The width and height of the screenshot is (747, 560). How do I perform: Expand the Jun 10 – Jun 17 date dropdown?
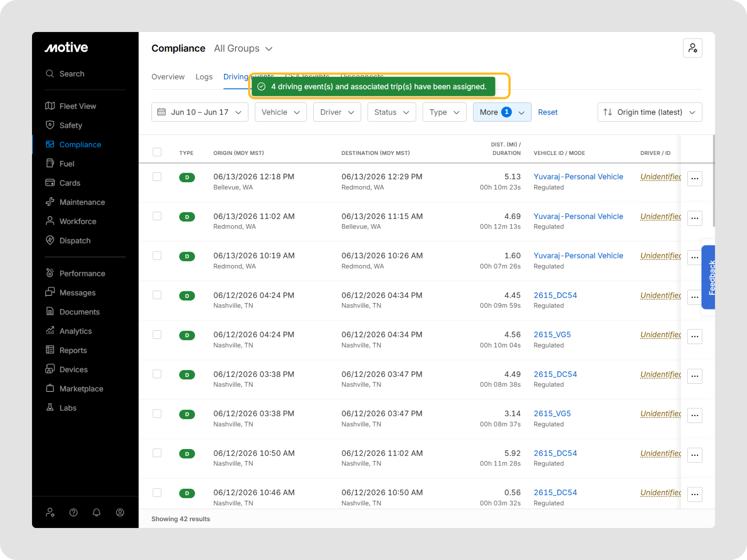coord(200,112)
